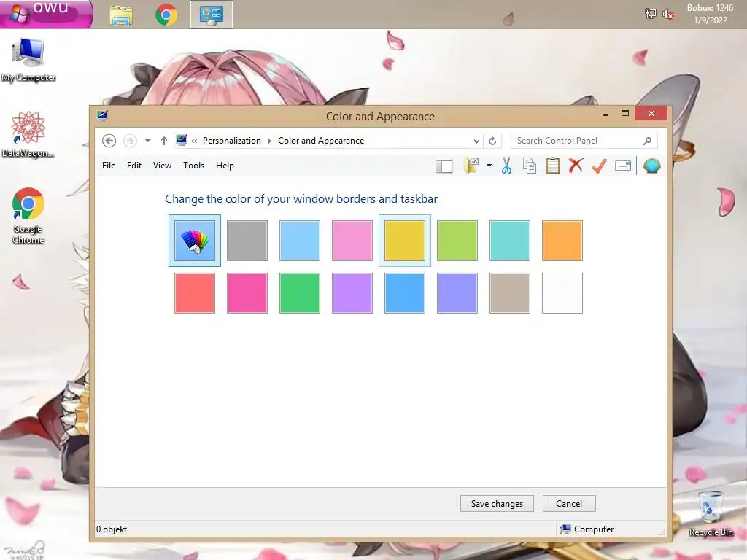747x560 pixels.
Task: Click the blue shell toolbar icon
Action: [x=651, y=166]
